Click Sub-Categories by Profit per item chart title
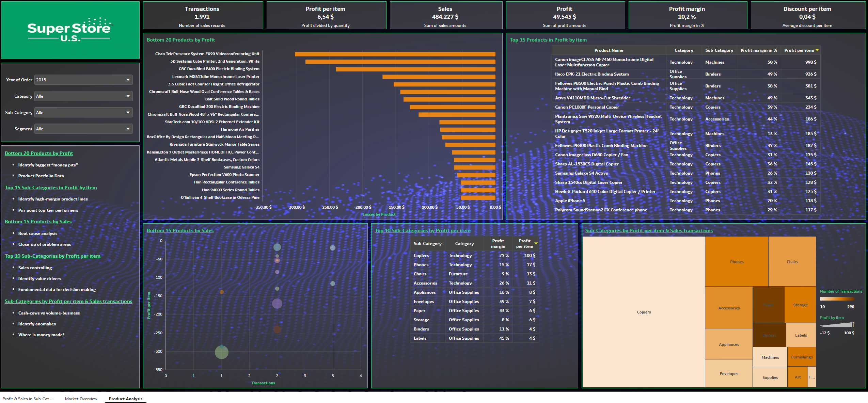 [x=649, y=230]
